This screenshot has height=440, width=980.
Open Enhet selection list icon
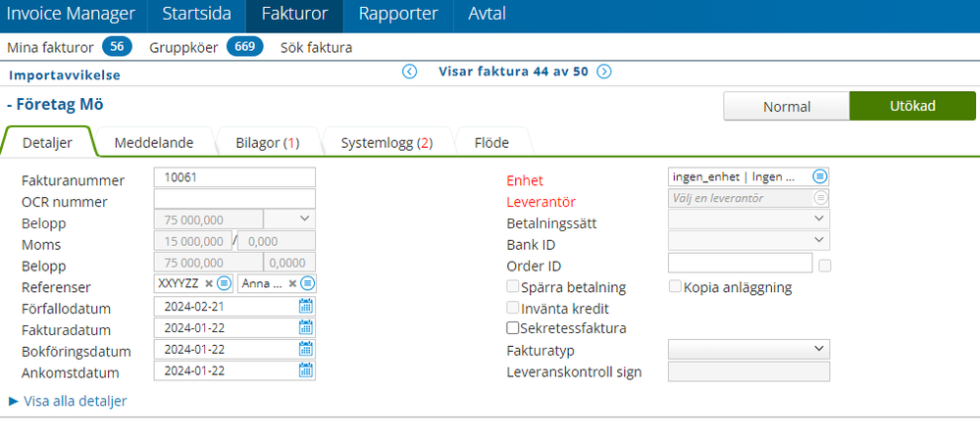point(820,176)
